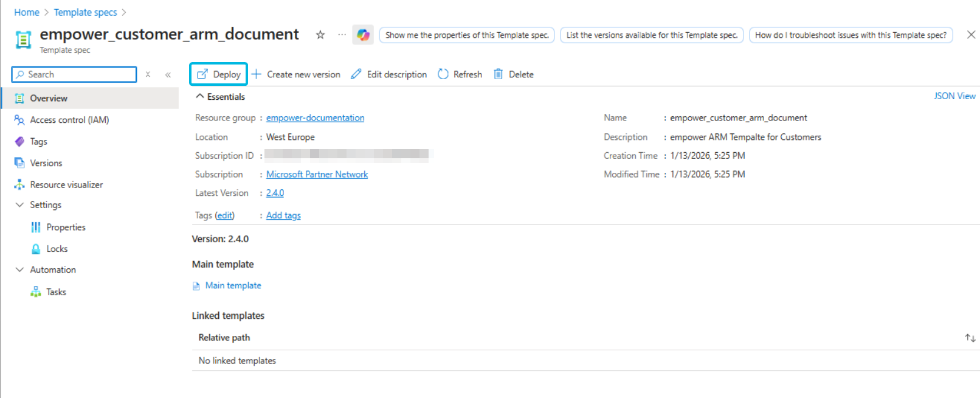Open the Microsoft Partner Network subscription link
Image resolution: width=980 pixels, height=398 pixels.
[x=317, y=175]
